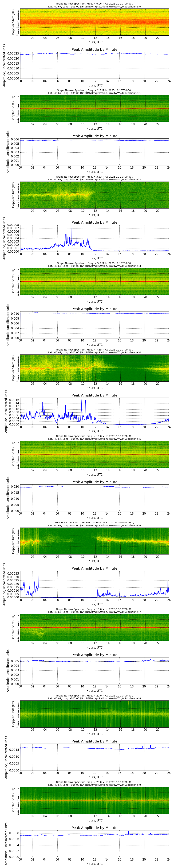Image resolution: width=174 pixels, height=868 pixels.
Task: Open the 7.85 MHz Doppler spectrogram image
Action: [94, 368]
